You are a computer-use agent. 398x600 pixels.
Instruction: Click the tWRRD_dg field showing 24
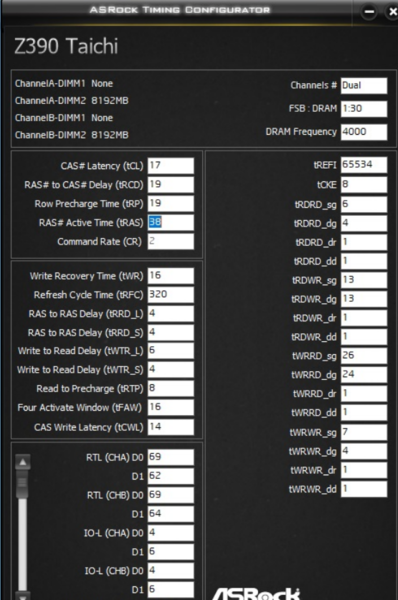point(364,375)
